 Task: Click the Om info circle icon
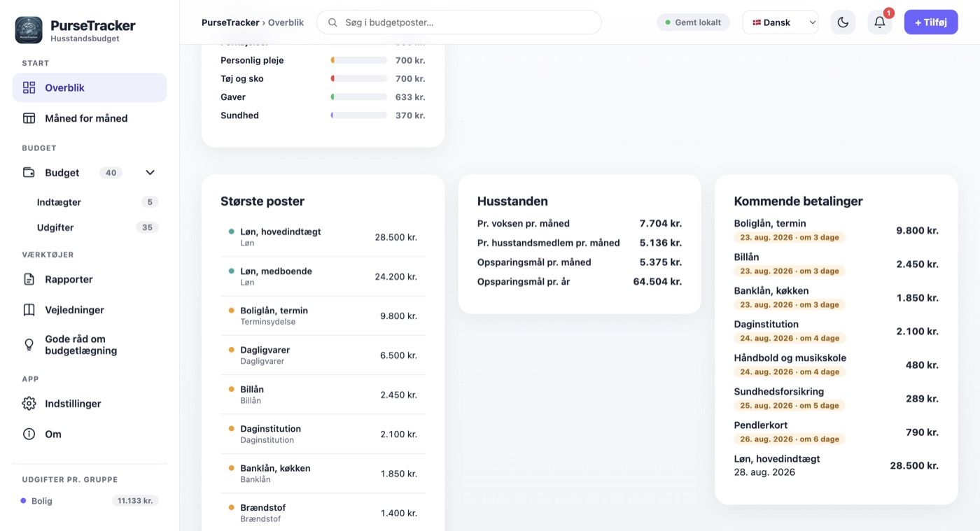(x=29, y=434)
